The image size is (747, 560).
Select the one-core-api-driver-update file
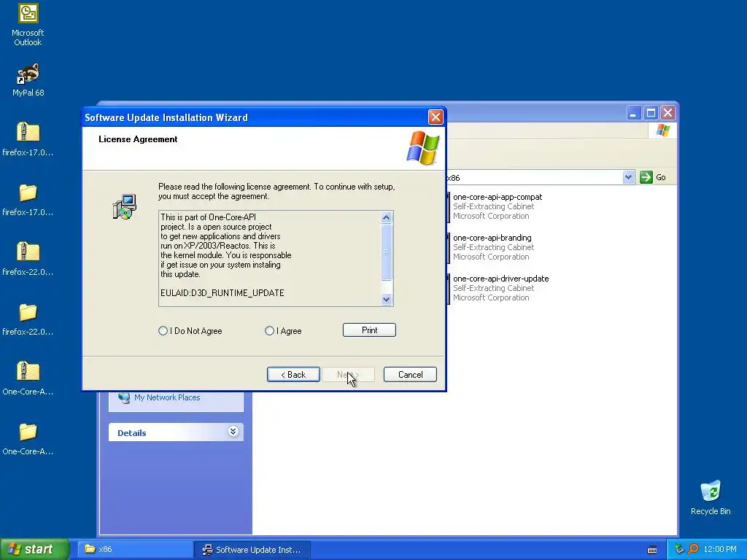coord(498,288)
